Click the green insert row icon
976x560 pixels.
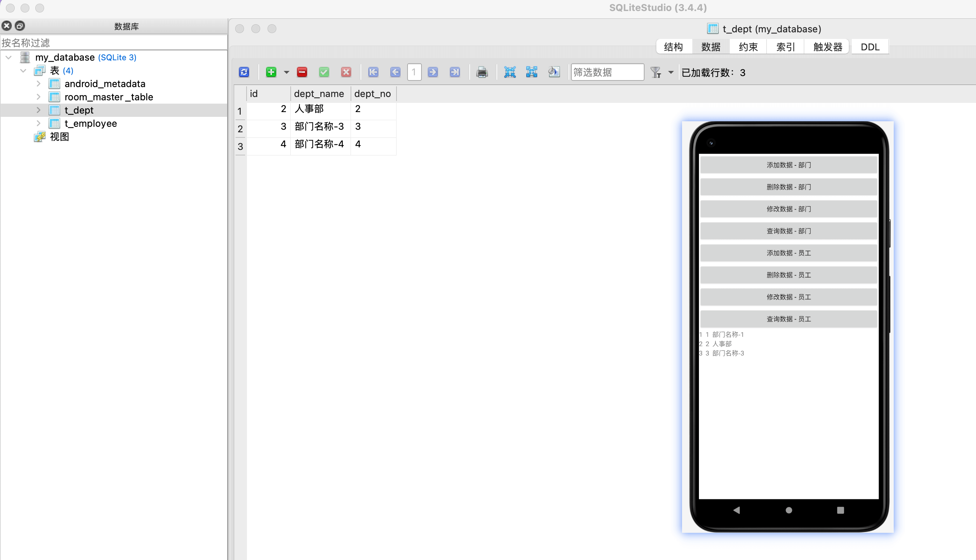click(x=271, y=72)
